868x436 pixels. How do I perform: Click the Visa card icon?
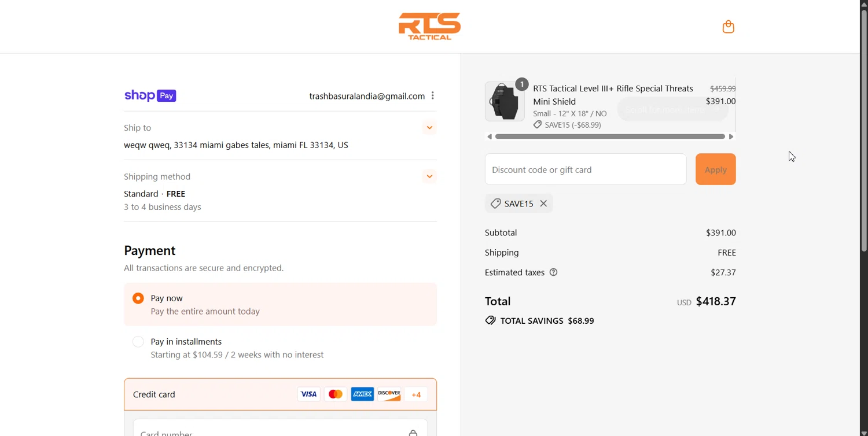[308, 394]
